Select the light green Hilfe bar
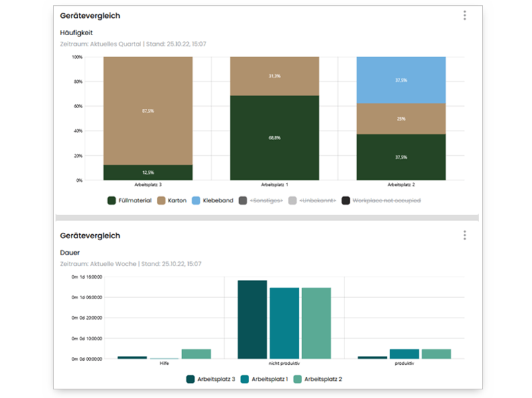532x398 pixels. (196, 354)
